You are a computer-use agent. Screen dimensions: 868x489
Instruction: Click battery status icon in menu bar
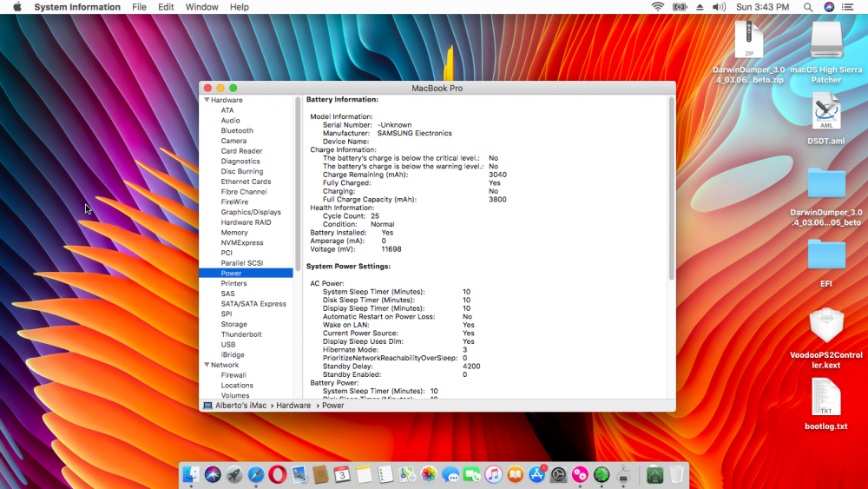click(x=680, y=7)
